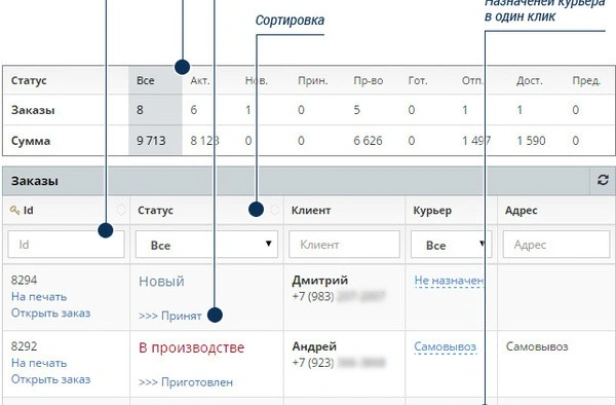Print order 8294 via На печать

tap(39, 298)
